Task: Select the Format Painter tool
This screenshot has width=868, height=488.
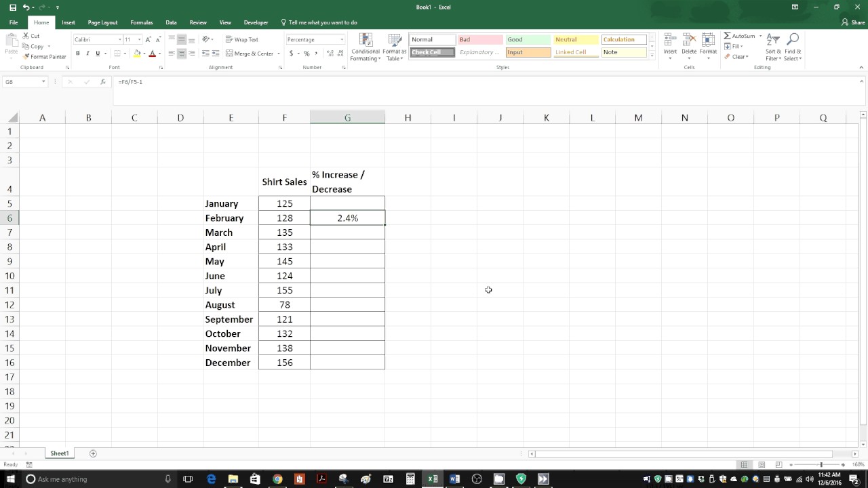Action: pyautogui.click(x=44, y=57)
